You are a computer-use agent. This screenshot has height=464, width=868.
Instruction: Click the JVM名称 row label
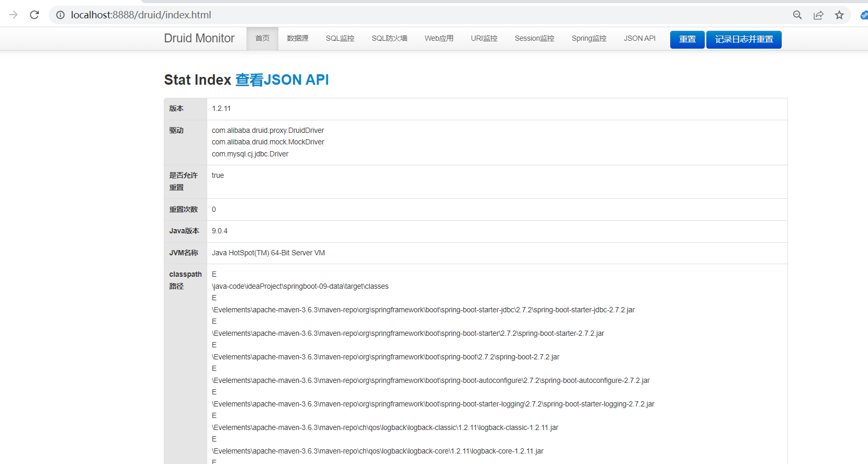point(184,253)
